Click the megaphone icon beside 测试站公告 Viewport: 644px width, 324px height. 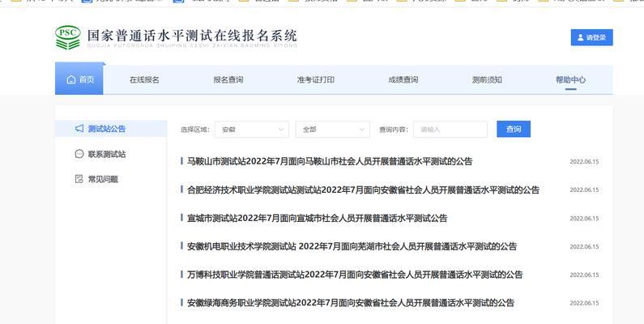point(79,129)
